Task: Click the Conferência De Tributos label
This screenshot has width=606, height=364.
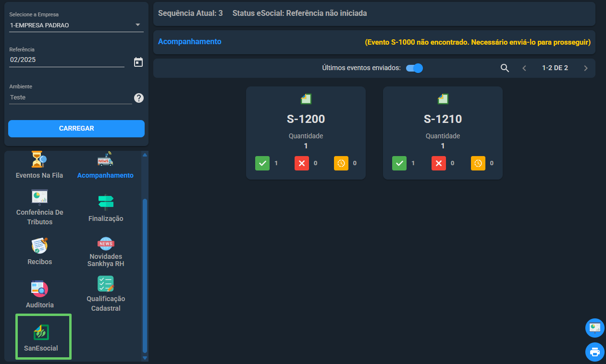Action: click(40, 217)
